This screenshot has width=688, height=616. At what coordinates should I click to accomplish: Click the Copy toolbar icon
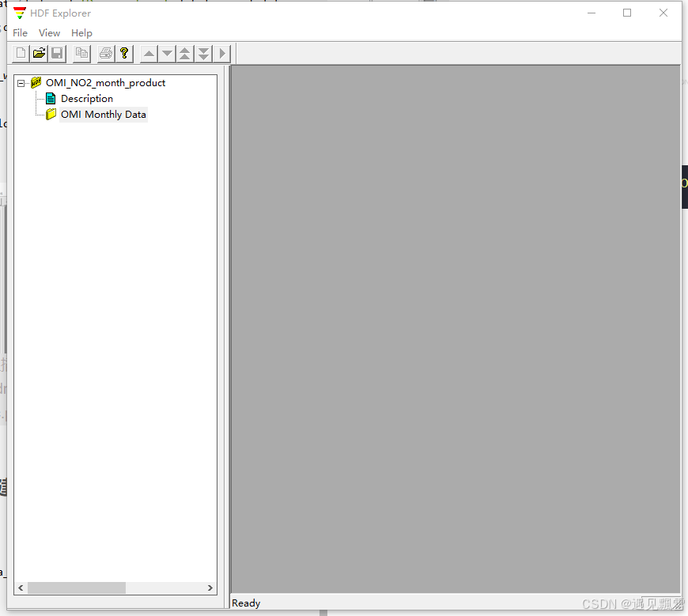[81, 54]
